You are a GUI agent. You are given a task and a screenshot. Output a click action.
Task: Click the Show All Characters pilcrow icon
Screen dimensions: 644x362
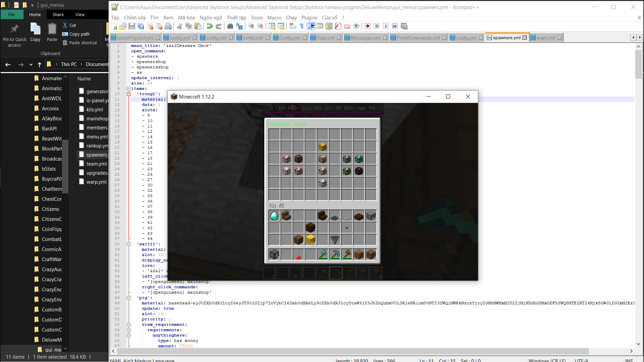coord(302,26)
